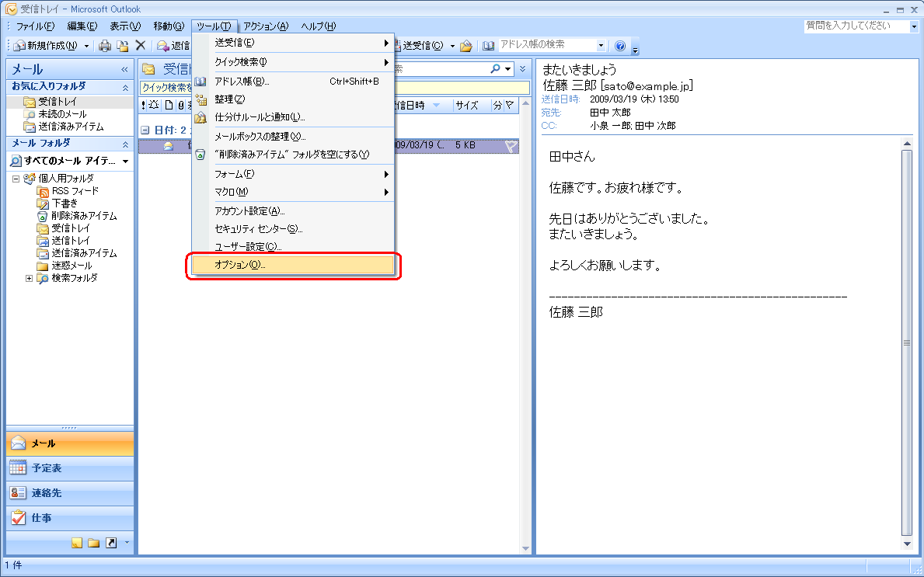The image size is (924, 577).
Task: Open the Help question mark icon
Action: click(x=620, y=46)
